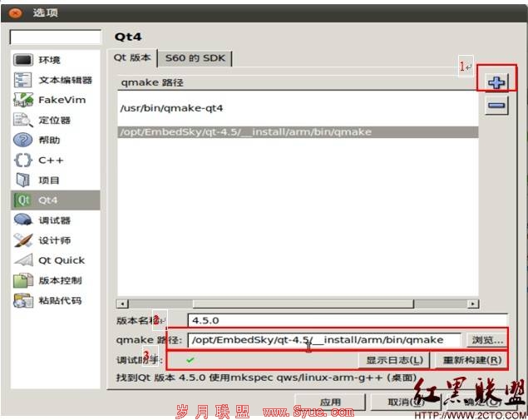Screen dimensions: 528x420
Task: Switch to the S60 的 SDK tab
Action: tap(195, 58)
